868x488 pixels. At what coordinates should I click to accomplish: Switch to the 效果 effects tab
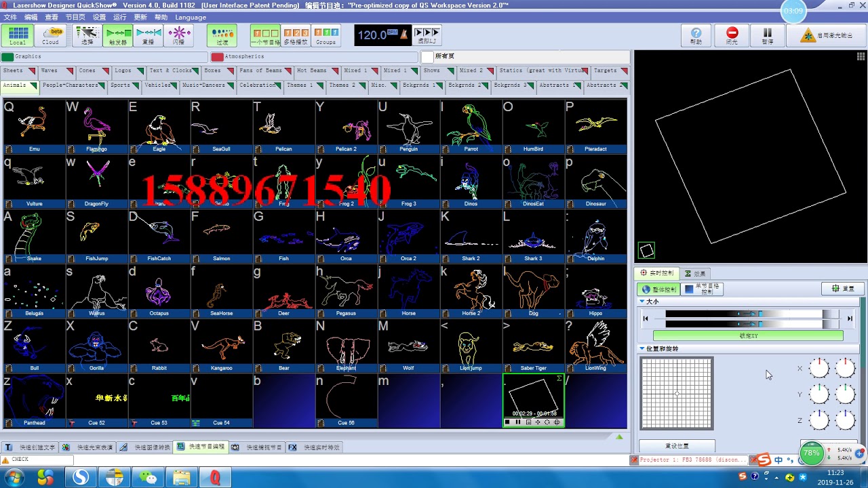pyautogui.click(x=695, y=273)
